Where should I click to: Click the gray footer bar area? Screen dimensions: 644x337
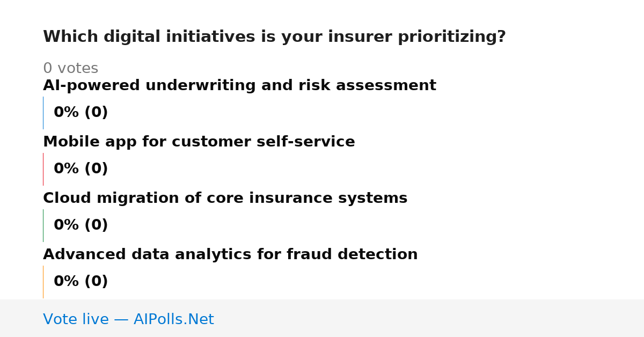322,318
